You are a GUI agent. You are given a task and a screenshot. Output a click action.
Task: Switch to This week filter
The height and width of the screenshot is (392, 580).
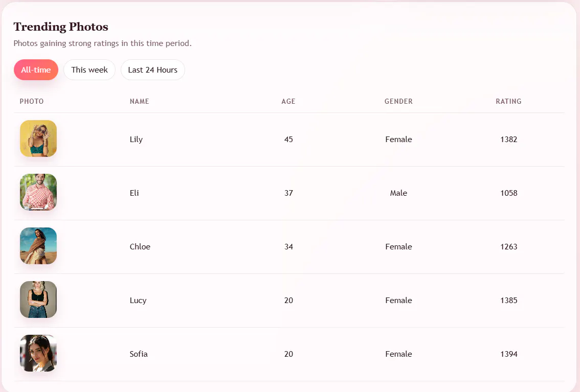point(90,70)
